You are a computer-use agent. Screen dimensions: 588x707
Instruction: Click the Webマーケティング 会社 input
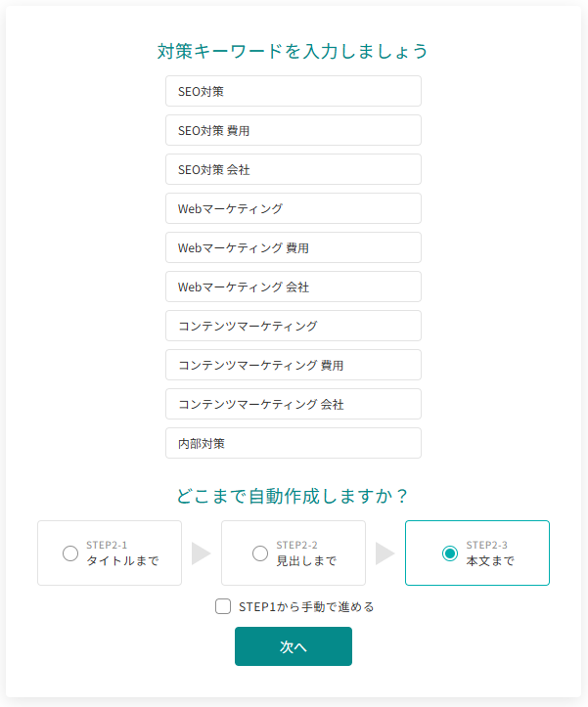(294, 287)
